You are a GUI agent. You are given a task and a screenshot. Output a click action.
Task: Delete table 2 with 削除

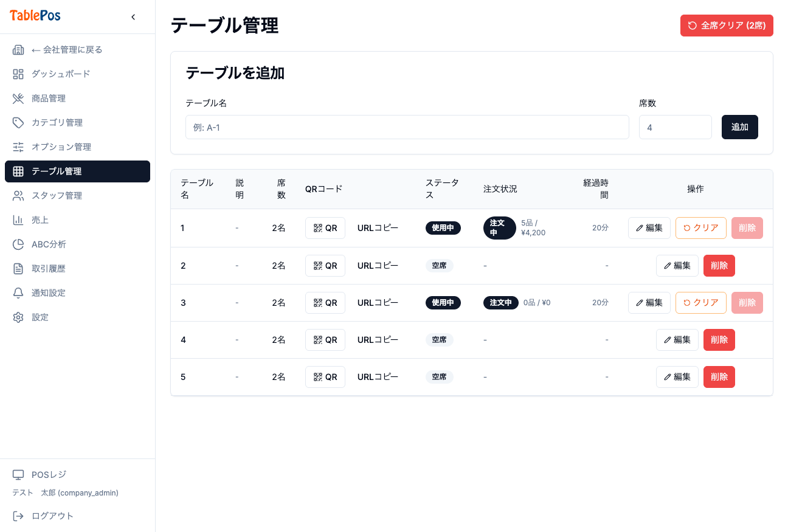(x=719, y=266)
